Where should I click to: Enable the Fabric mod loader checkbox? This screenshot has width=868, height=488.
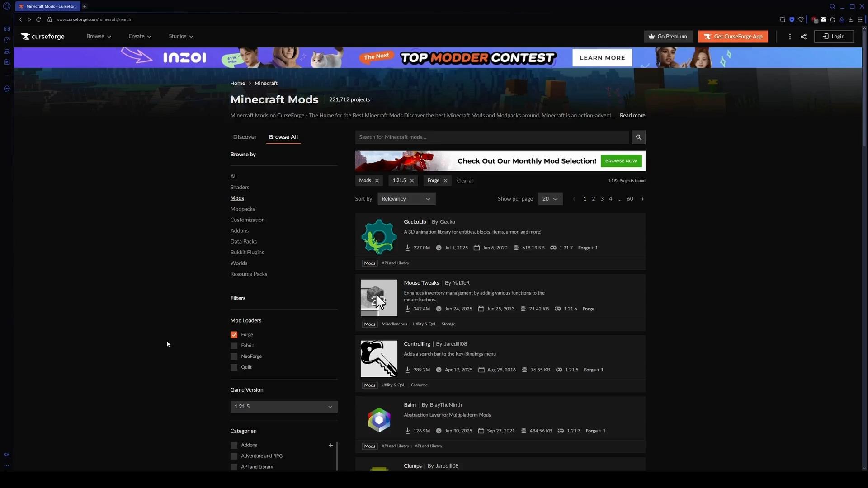pyautogui.click(x=234, y=346)
